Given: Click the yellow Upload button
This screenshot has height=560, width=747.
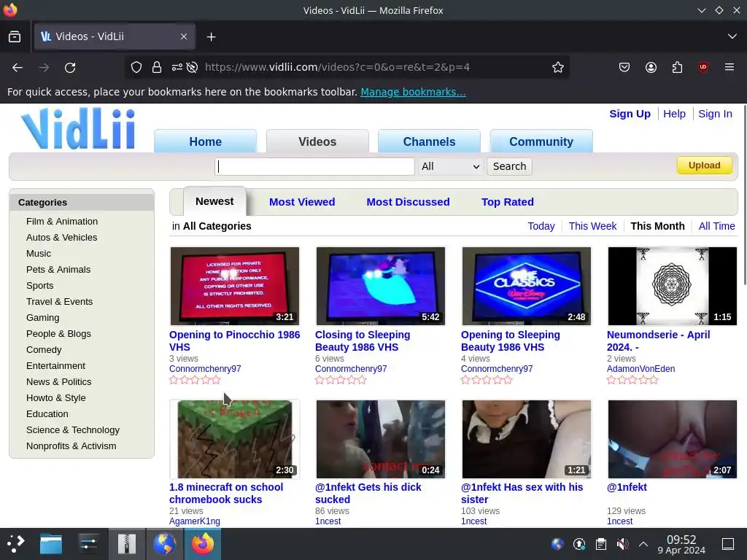Looking at the screenshot, I should tap(704, 166).
